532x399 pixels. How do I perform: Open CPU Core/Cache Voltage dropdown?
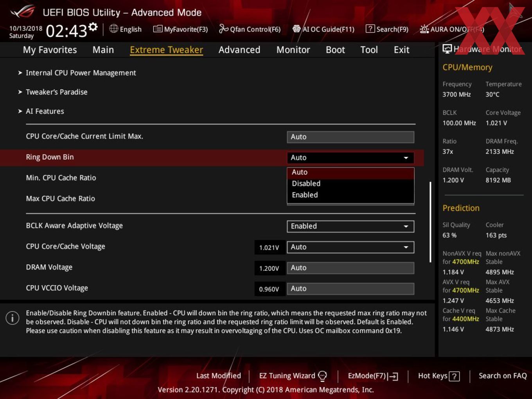coord(350,247)
